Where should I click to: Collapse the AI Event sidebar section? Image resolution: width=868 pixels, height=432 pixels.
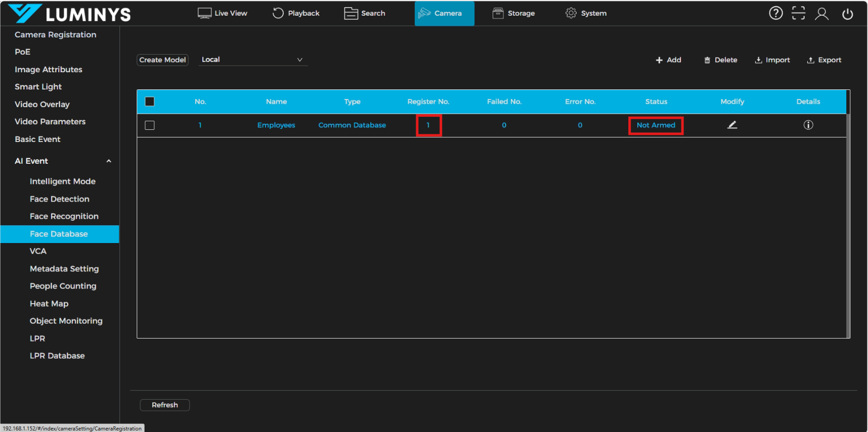tap(108, 161)
